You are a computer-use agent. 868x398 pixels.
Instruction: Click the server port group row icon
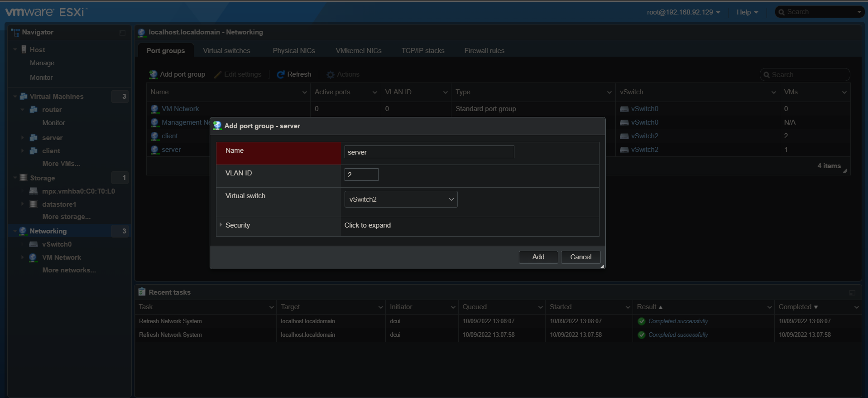point(154,150)
